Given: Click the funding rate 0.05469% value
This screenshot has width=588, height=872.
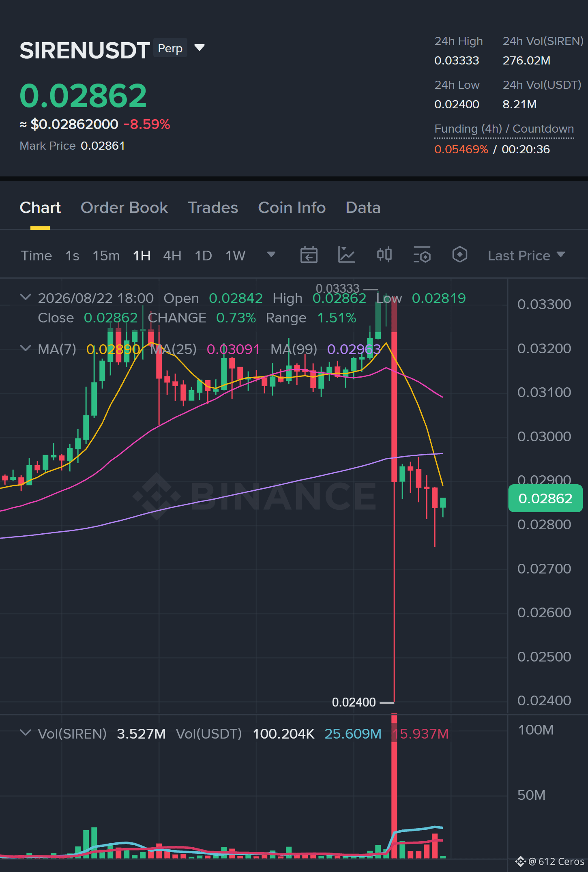Looking at the screenshot, I should 461,149.
